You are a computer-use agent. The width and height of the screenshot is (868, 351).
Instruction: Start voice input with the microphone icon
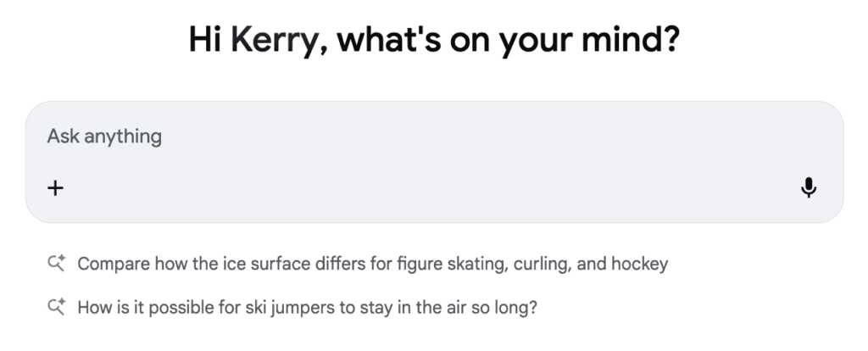point(809,188)
